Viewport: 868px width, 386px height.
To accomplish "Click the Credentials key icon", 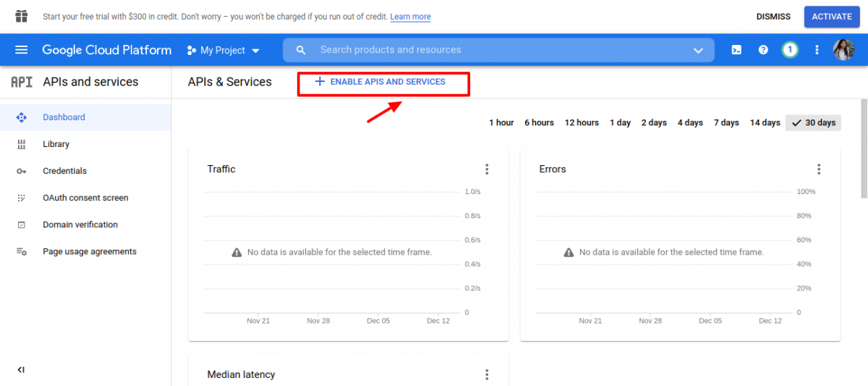I will (x=21, y=171).
